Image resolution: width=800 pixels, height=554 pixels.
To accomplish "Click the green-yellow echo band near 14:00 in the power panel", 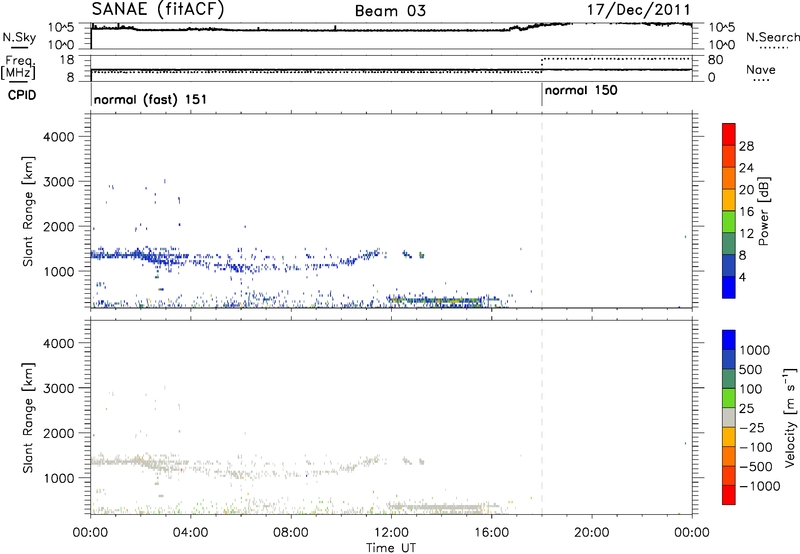I will pyautogui.click(x=436, y=301).
